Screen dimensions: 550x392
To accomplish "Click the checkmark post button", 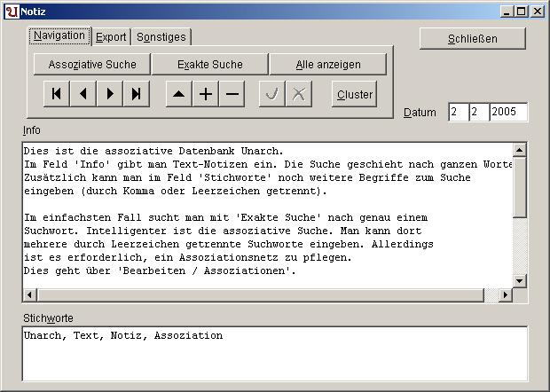I will click(x=272, y=94).
